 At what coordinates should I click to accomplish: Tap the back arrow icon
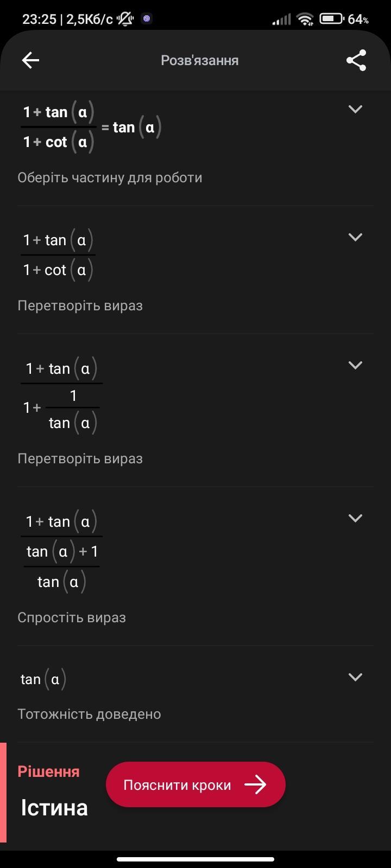tap(30, 60)
